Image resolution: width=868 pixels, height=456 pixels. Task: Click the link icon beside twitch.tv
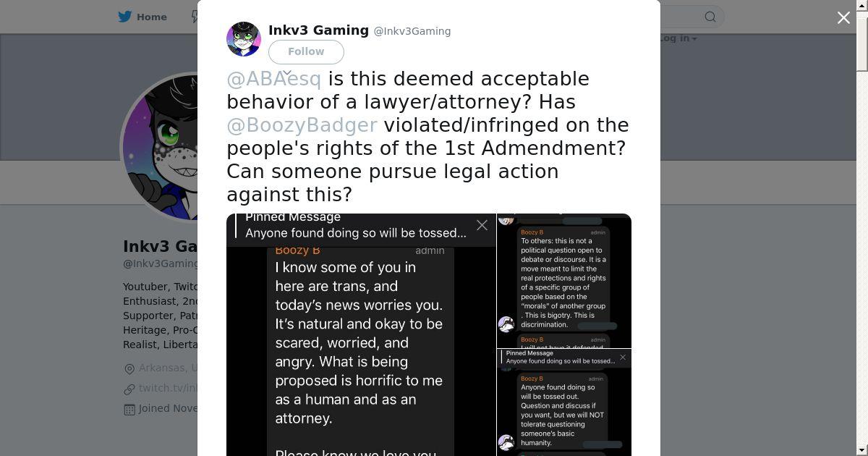pyautogui.click(x=129, y=389)
